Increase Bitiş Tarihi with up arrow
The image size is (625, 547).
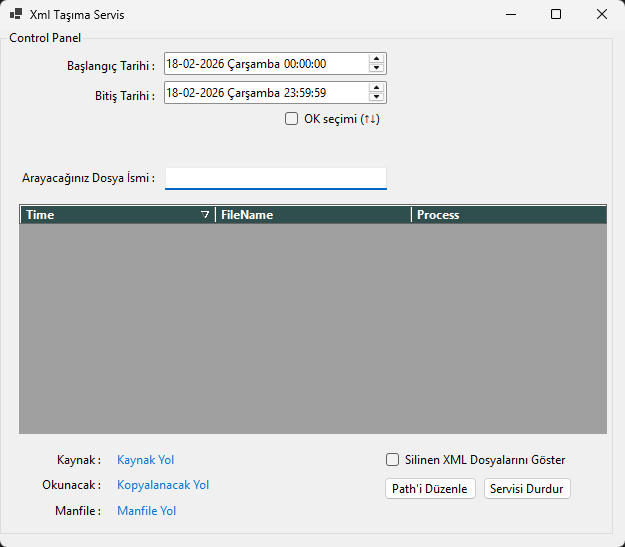point(376,88)
